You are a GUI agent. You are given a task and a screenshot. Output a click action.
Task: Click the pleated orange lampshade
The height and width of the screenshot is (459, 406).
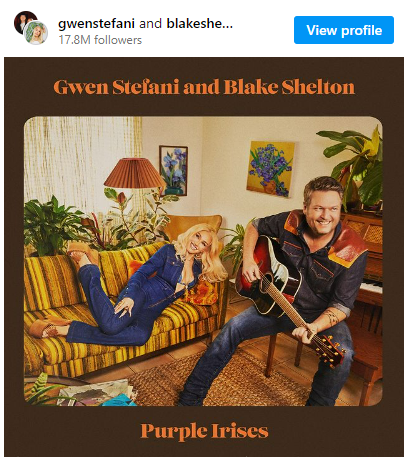click(x=134, y=173)
